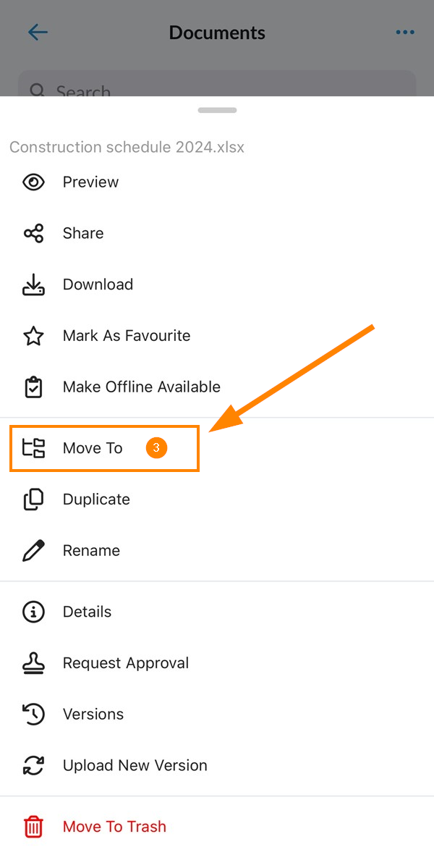Tap the bottom sheet drag handle
This screenshot has width=434, height=868.
(x=217, y=110)
